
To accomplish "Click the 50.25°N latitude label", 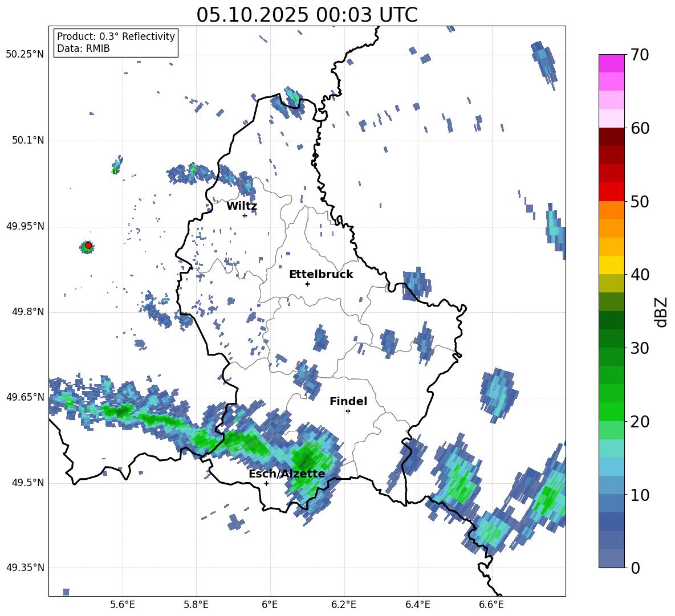I will click(x=25, y=55).
